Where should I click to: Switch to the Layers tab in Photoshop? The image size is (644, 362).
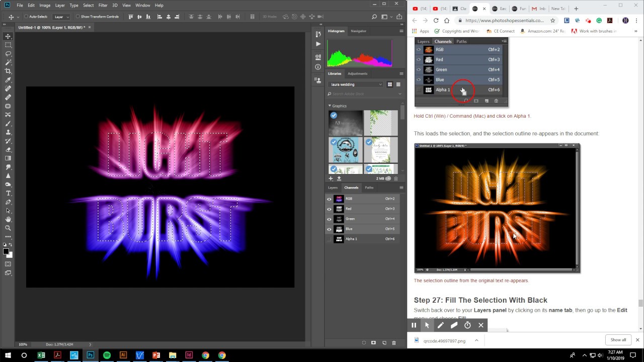click(x=333, y=188)
